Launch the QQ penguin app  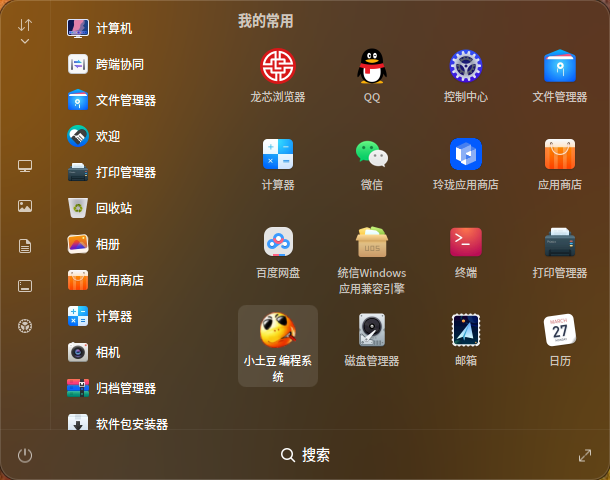click(x=372, y=75)
